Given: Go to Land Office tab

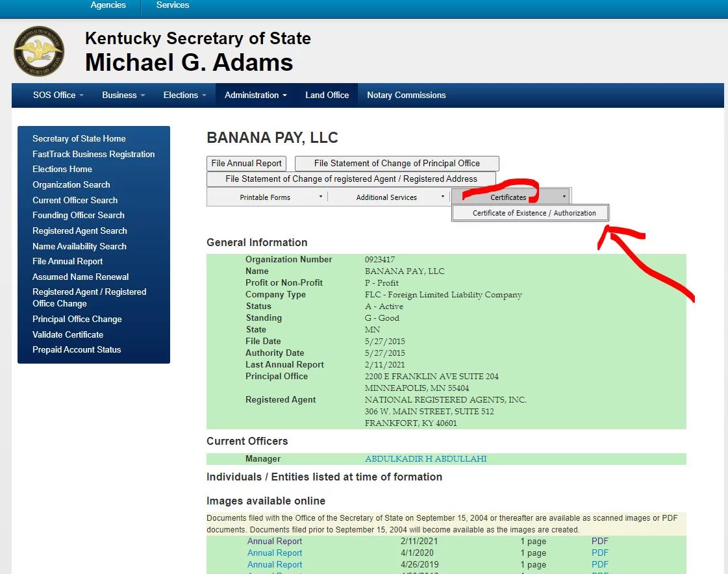Looking at the screenshot, I should [327, 95].
